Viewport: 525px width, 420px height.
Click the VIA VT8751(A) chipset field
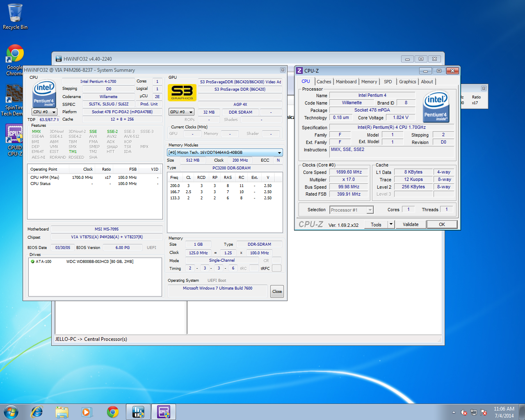(x=107, y=237)
